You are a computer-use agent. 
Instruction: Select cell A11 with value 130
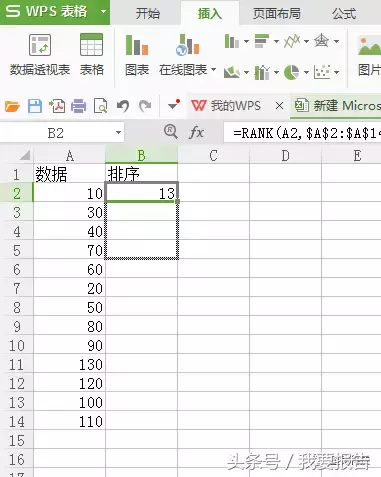tap(69, 364)
